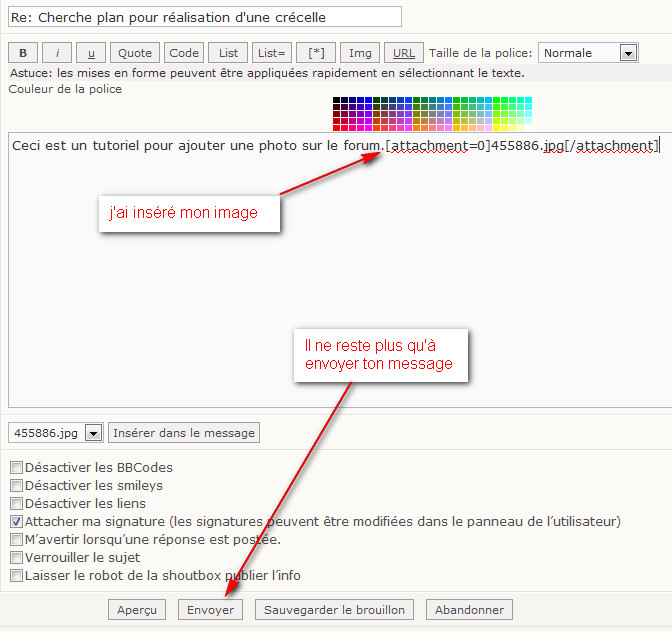This screenshot has width=672, height=631.
Task: Click the Aperçu preview button
Action: pos(137,609)
